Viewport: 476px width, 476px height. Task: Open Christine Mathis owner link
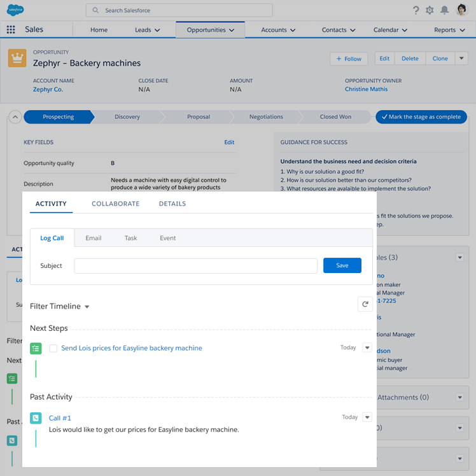click(366, 89)
